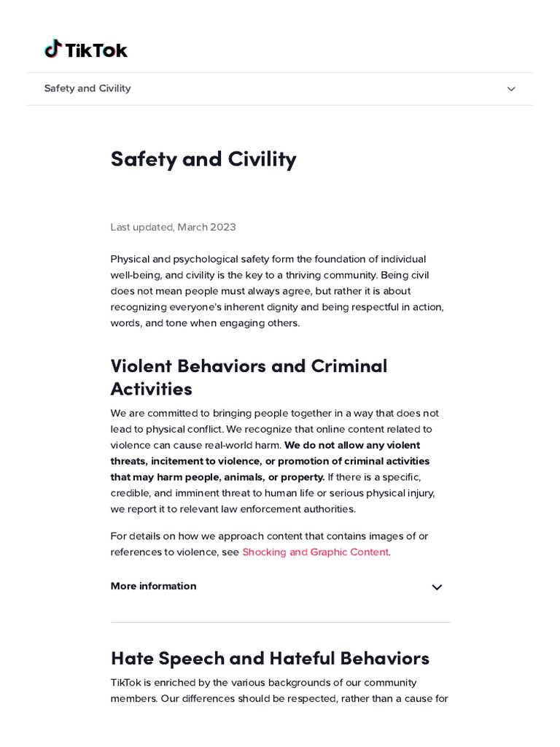Click the bold sentence about violent threats
The height and width of the screenshot is (747, 560).
point(270,461)
